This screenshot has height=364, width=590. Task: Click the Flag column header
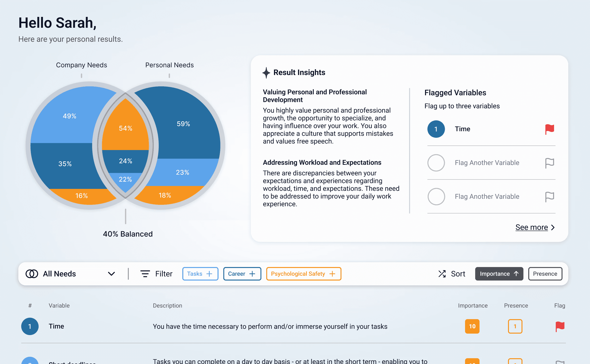(560, 306)
